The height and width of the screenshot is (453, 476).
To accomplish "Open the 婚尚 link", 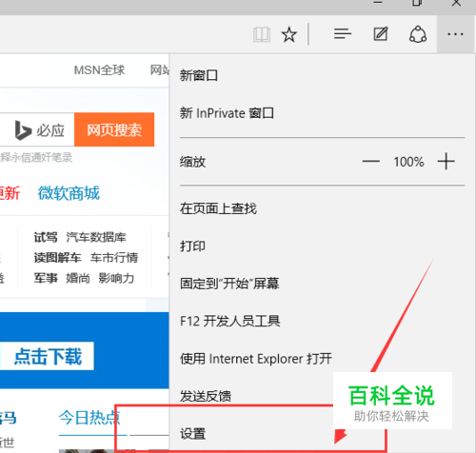I will coord(78,278).
